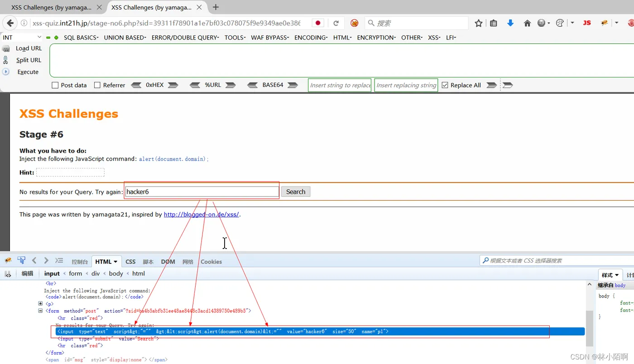Click the browser address bar URL
The width and height of the screenshot is (634, 364).
pyautogui.click(x=166, y=23)
